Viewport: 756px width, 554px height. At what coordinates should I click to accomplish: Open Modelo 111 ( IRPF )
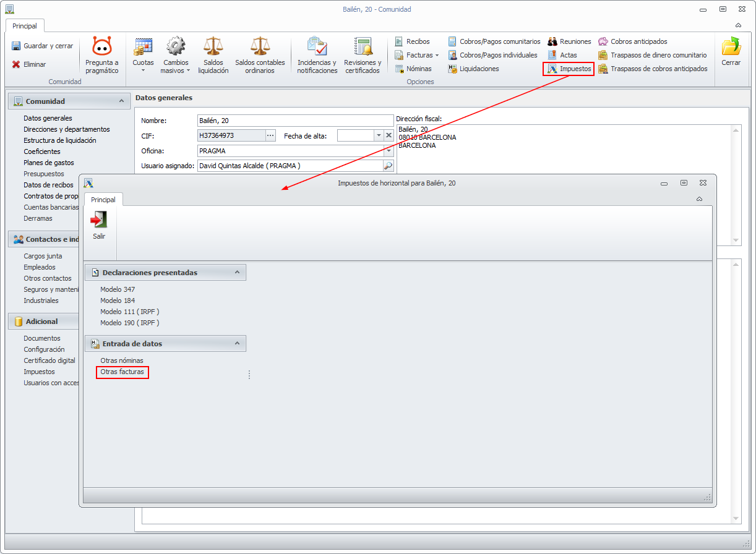(130, 312)
